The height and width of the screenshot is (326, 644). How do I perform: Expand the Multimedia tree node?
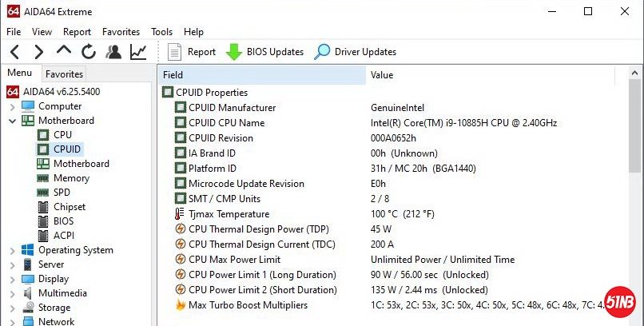tap(12, 294)
